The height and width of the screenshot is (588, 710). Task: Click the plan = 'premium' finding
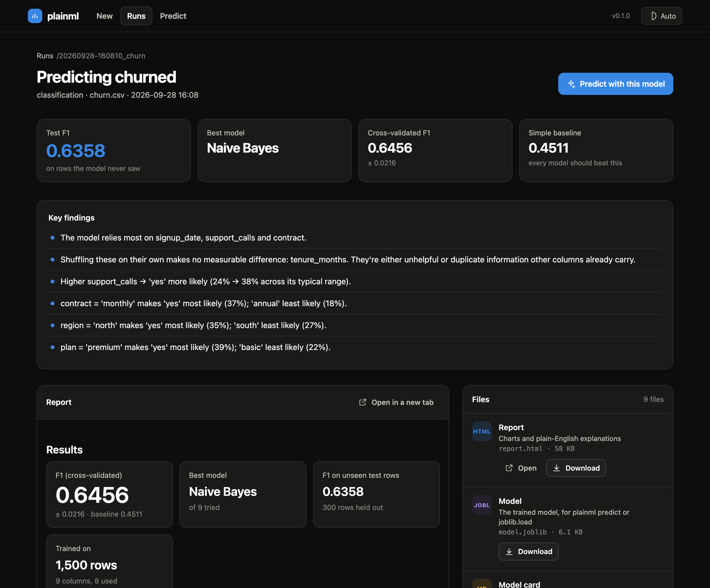[196, 347]
